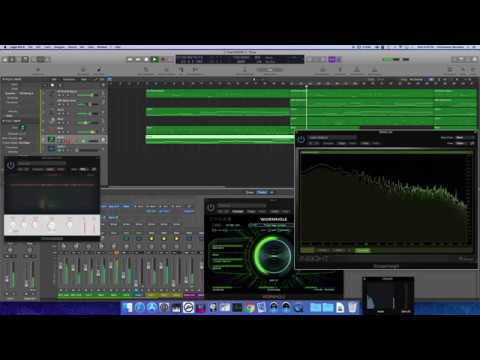480x360 pixels.
Task: Solo the top track in track list
Action: [63, 95]
